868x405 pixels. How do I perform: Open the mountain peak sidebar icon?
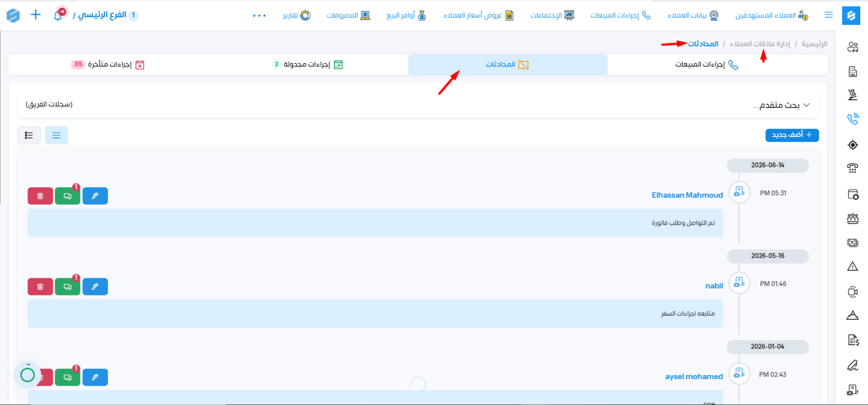pyautogui.click(x=853, y=315)
